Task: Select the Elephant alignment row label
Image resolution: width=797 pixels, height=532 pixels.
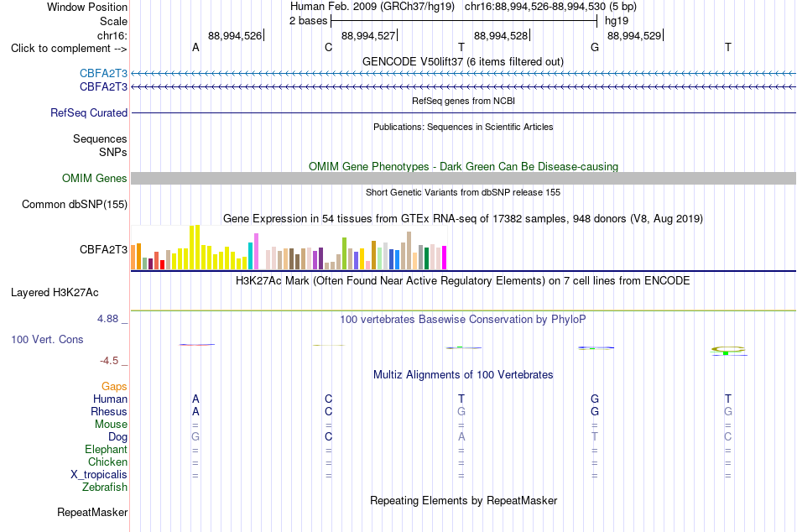Action: point(107,449)
